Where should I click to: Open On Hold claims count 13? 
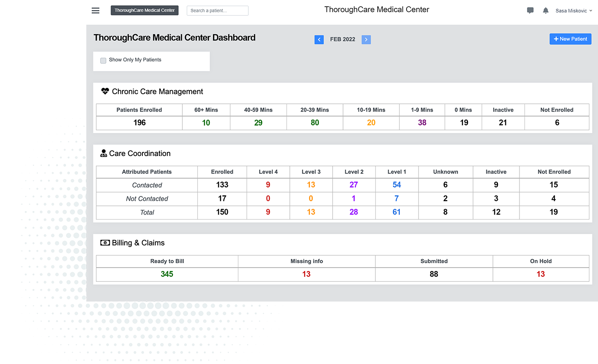tap(541, 274)
